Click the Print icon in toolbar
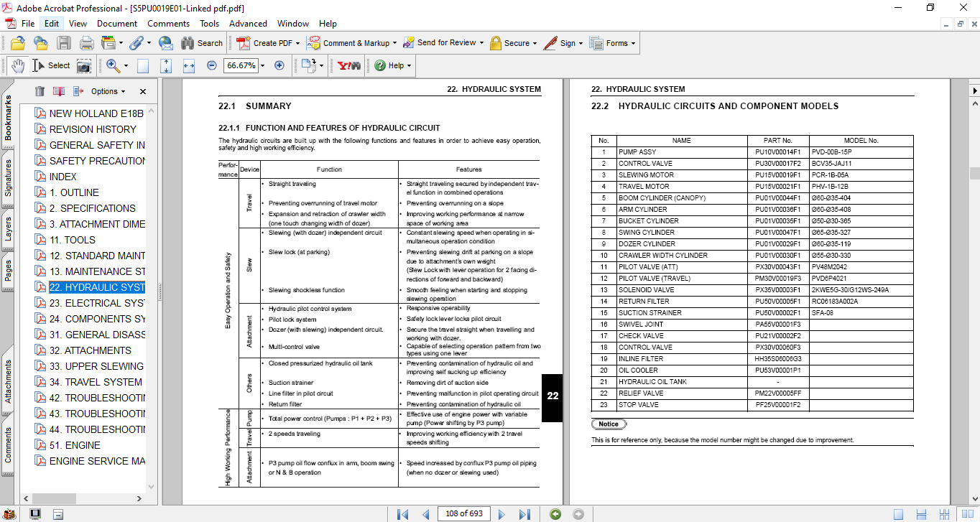This screenshot has height=522, width=980. click(x=87, y=43)
